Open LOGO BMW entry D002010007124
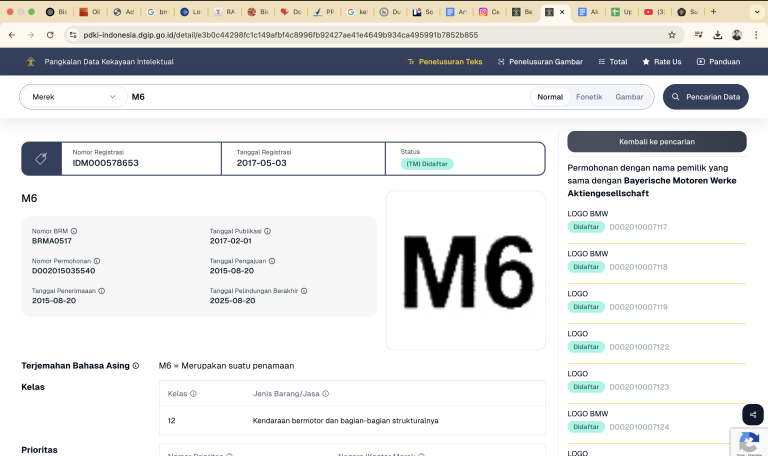 657,421
